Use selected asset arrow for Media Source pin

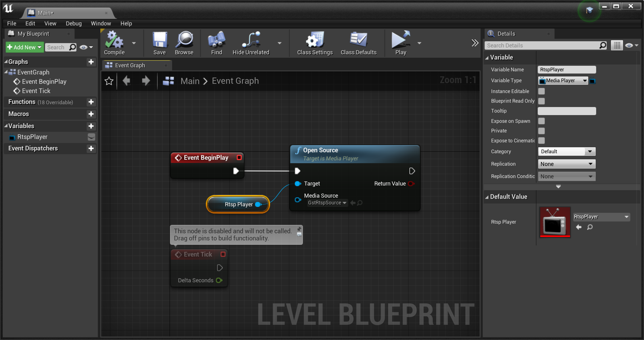coord(353,203)
